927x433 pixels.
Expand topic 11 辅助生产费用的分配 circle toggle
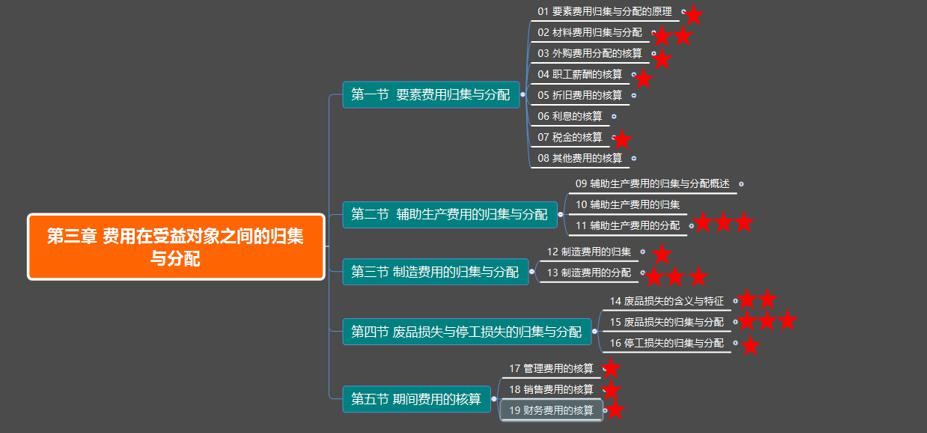pyautogui.click(x=691, y=225)
